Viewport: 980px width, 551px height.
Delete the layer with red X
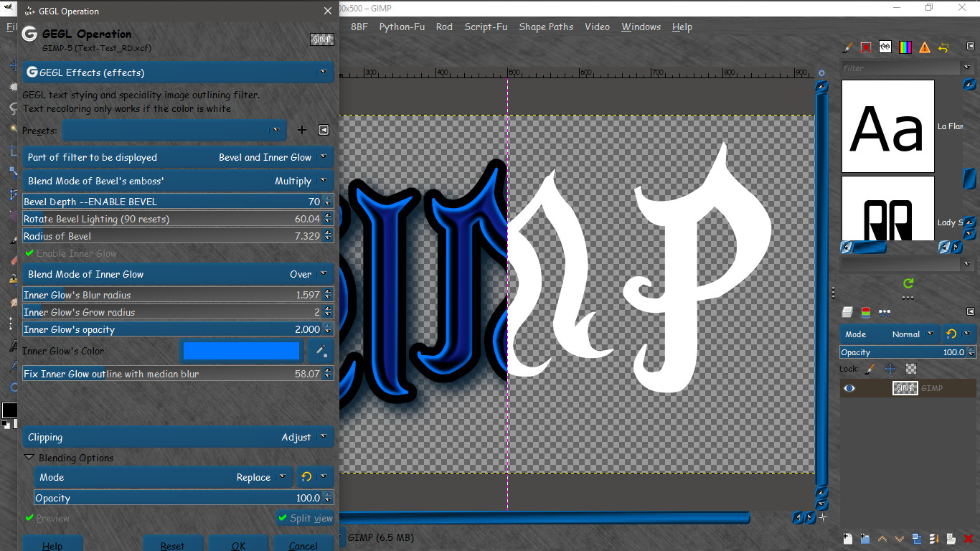(x=969, y=539)
